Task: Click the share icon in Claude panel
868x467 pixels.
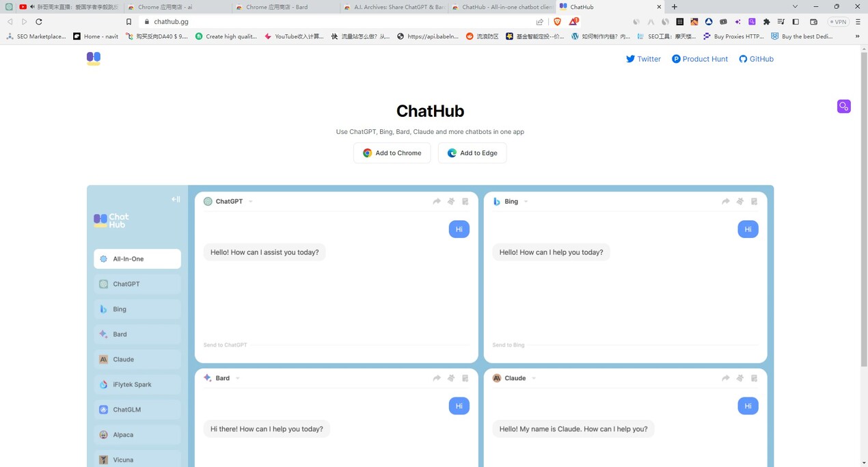Action: 726,378
